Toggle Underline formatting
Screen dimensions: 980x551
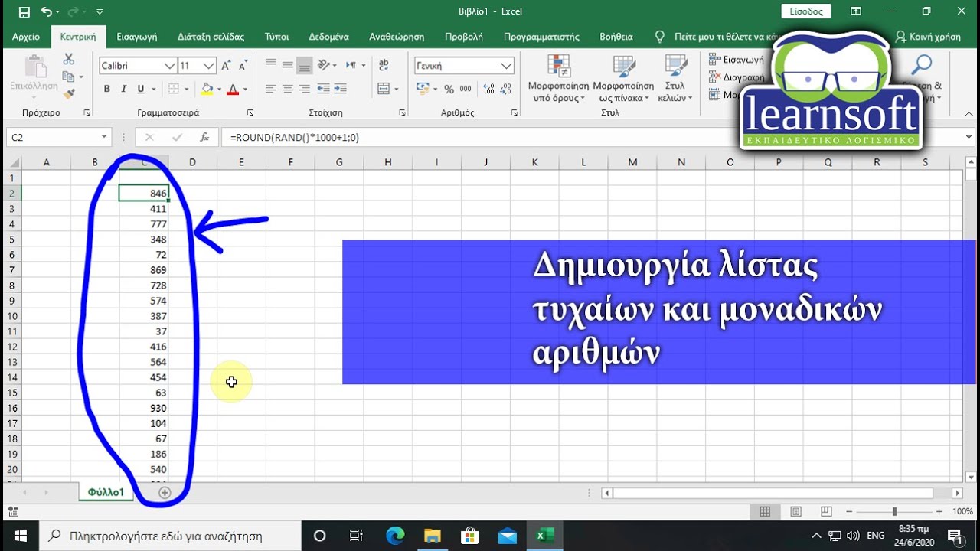coord(141,89)
